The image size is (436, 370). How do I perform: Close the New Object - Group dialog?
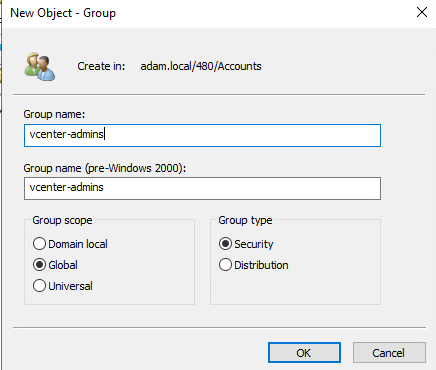(x=422, y=12)
